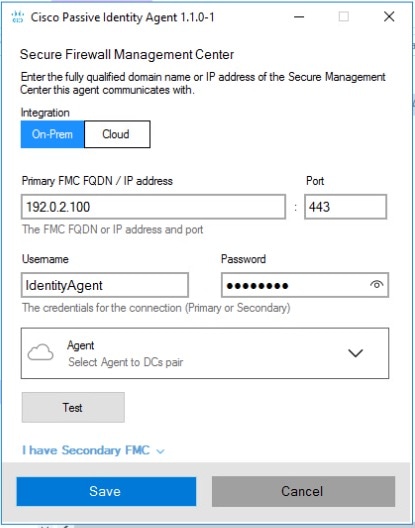Image resolution: width=415 pixels, height=528 pixels.
Task: Click the window title Cisco Passive Identity Agent
Action: tap(123, 17)
